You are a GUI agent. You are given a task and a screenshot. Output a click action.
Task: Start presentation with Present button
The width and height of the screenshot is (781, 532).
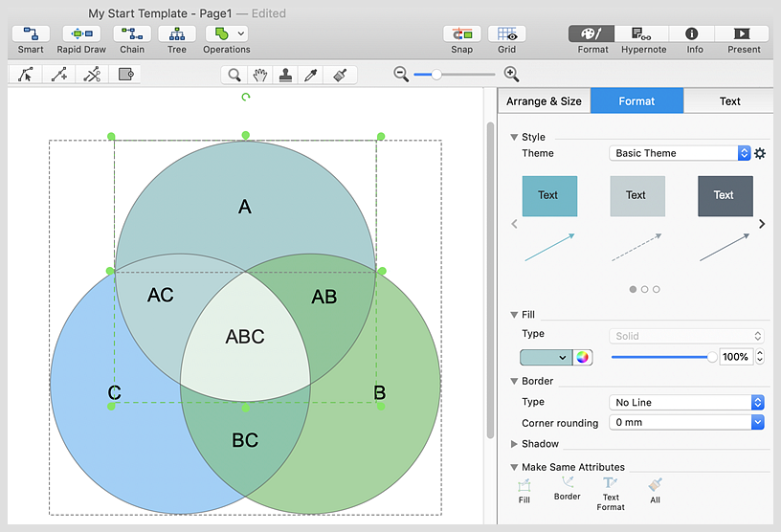coord(743,34)
